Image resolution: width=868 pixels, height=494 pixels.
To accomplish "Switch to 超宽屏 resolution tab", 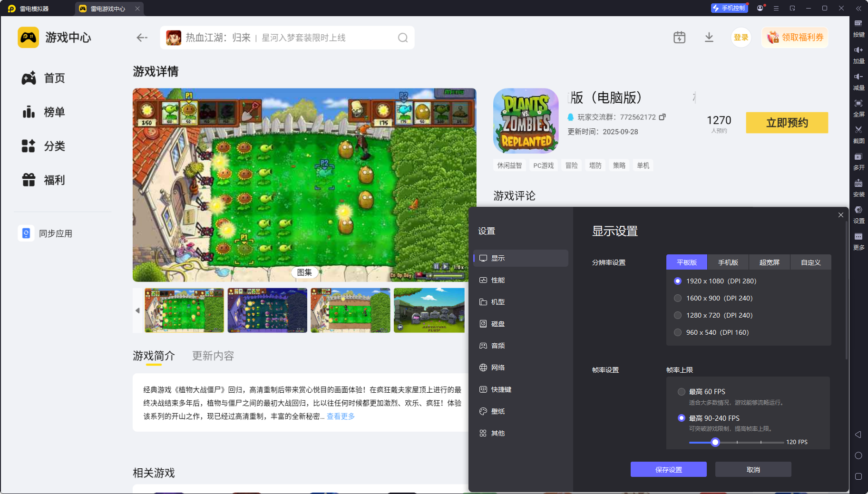I will pyautogui.click(x=770, y=262).
